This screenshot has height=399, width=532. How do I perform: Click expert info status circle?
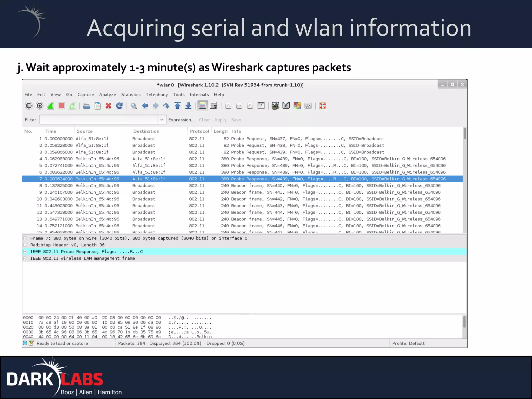(25, 343)
